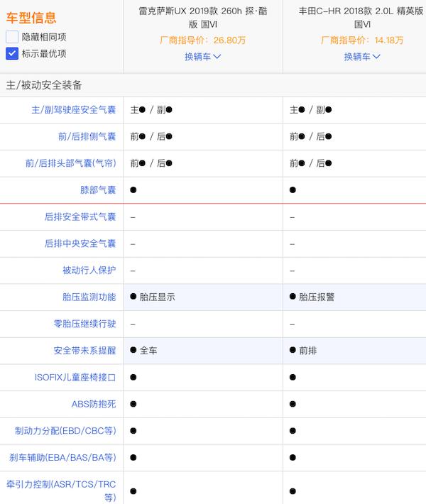The image size is (426, 504).
Task: Open 后排中央安全气囊 parameter link
Action: coord(80,243)
